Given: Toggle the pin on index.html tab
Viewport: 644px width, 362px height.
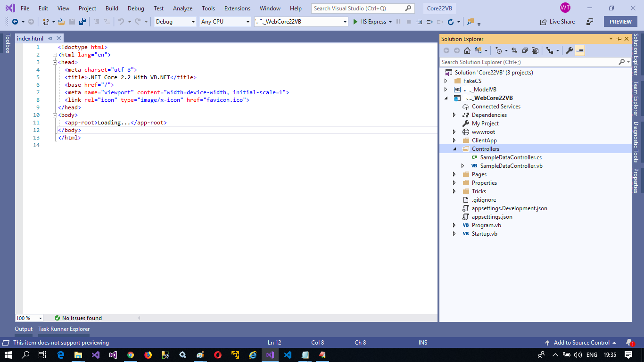Looking at the screenshot, I should (x=50, y=39).
